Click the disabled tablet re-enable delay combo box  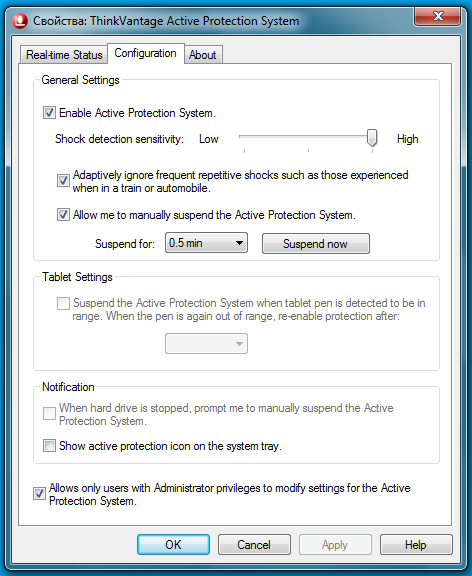206,343
